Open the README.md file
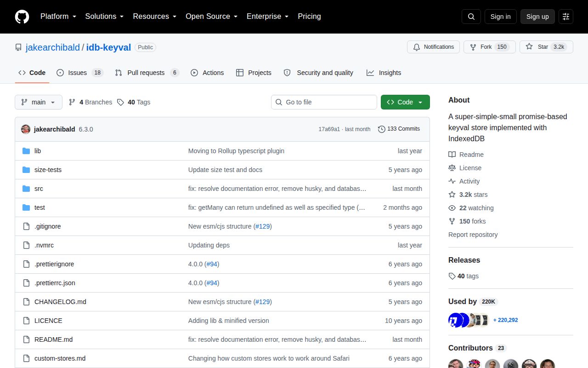Viewport: 588px width, 368px height. 53,339
